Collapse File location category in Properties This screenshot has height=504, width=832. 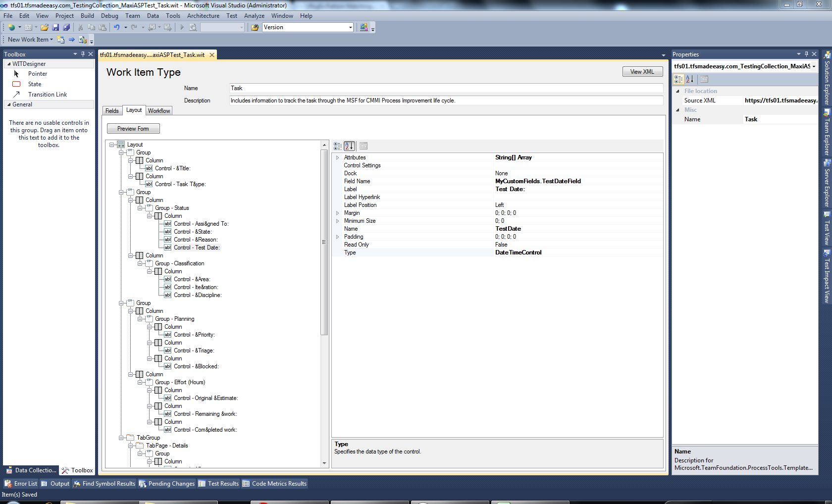click(x=677, y=91)
